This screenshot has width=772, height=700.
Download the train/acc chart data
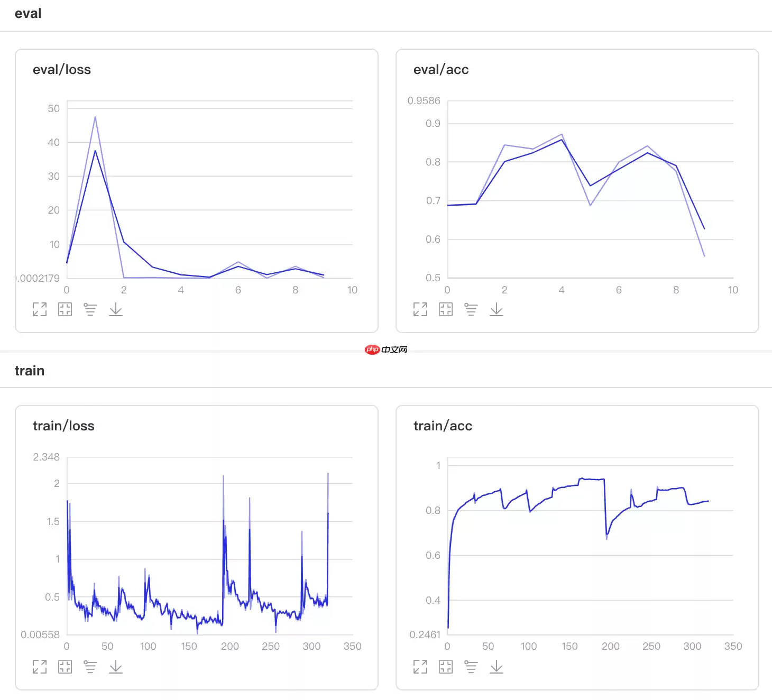pos(497,667)
